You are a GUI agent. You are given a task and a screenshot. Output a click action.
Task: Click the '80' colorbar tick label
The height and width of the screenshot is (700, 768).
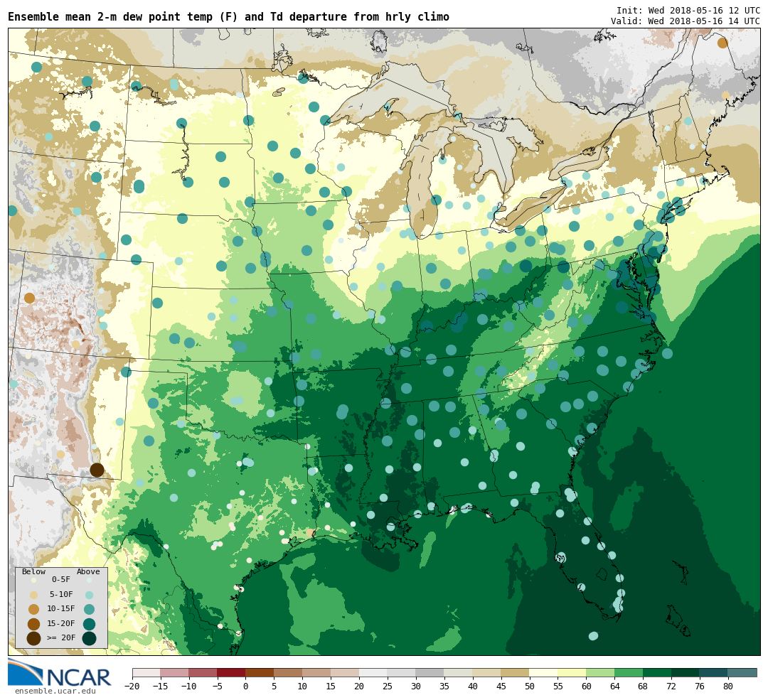[728, 686]
